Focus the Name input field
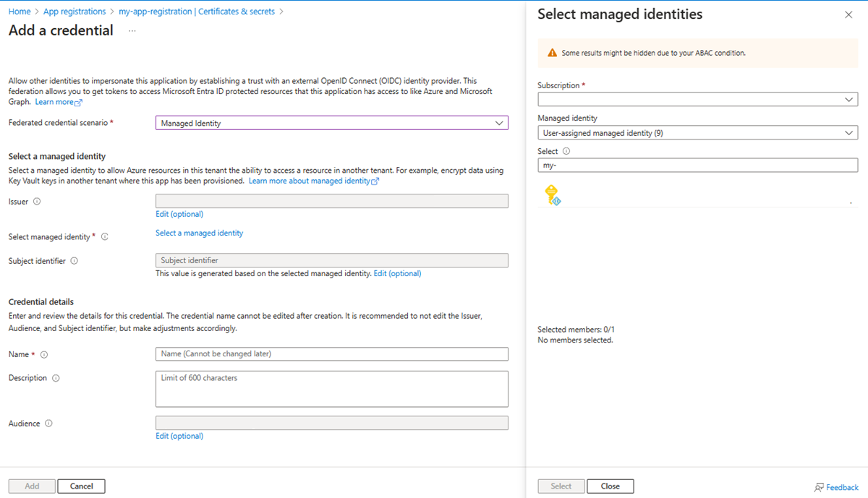 331,354
